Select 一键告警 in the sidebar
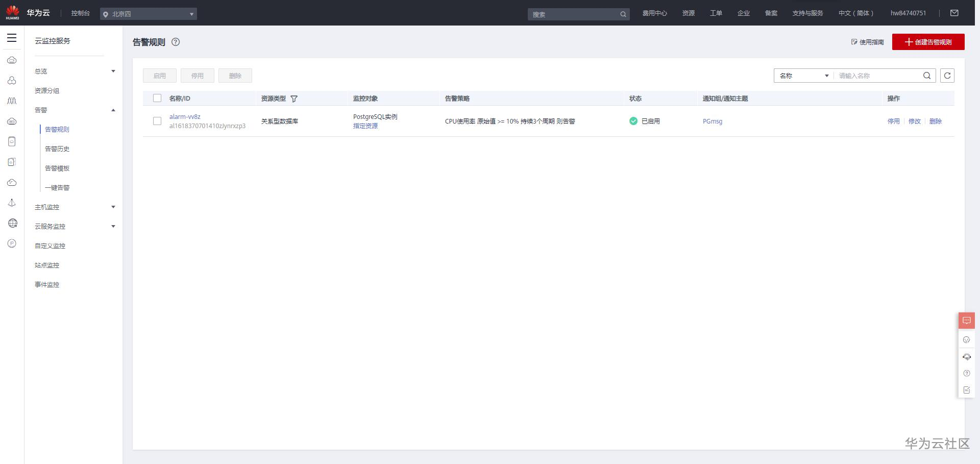Image resolution: width=980 pixels, height=464 pixels. (x=57, y=187)
